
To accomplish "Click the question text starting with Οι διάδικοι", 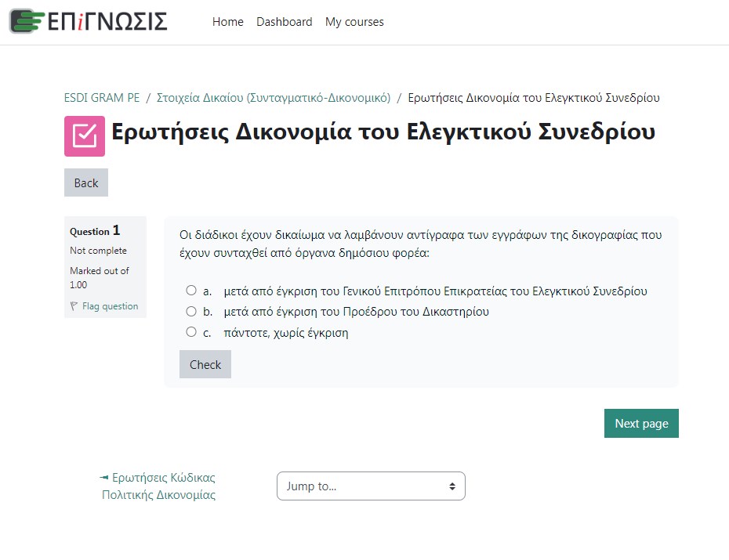I will click(420, 244).
